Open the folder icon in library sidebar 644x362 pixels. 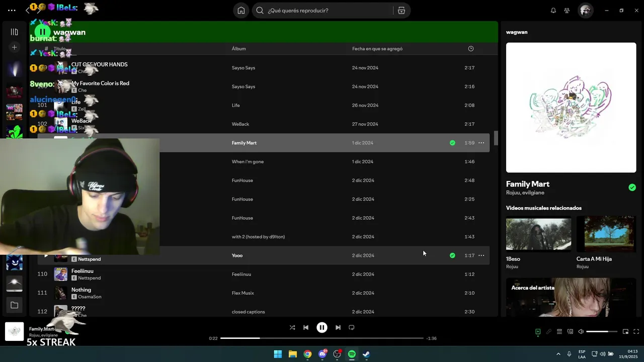point(14,305)
